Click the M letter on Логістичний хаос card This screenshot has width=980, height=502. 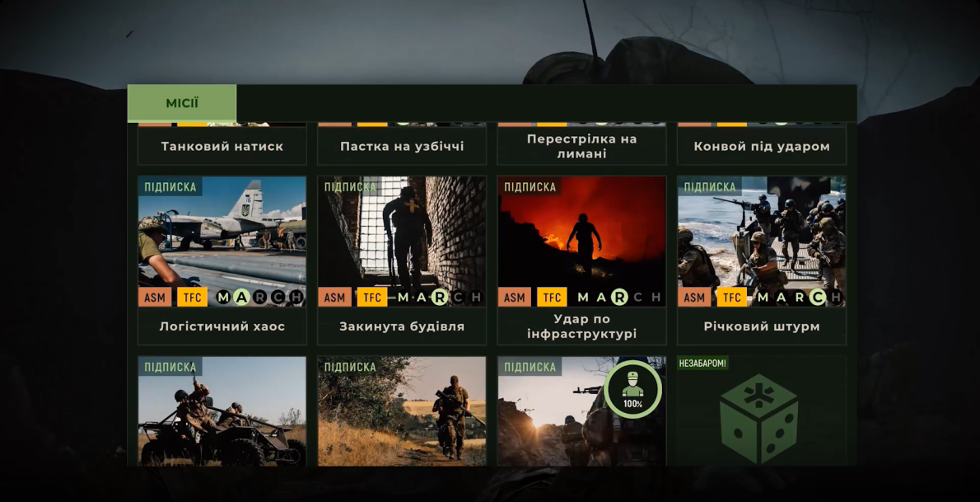224,298
